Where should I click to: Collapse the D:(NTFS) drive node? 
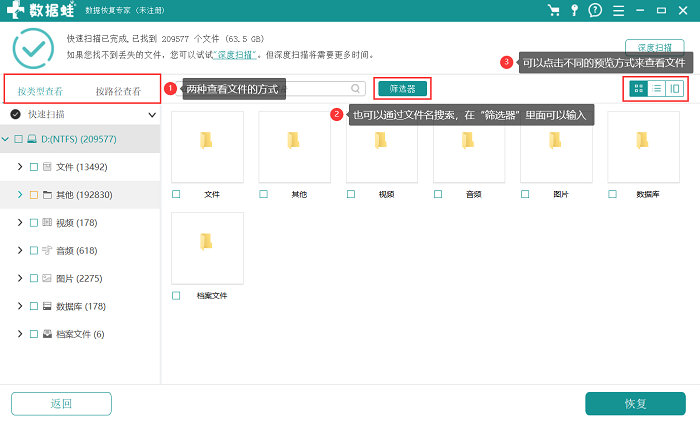(5, 139)
